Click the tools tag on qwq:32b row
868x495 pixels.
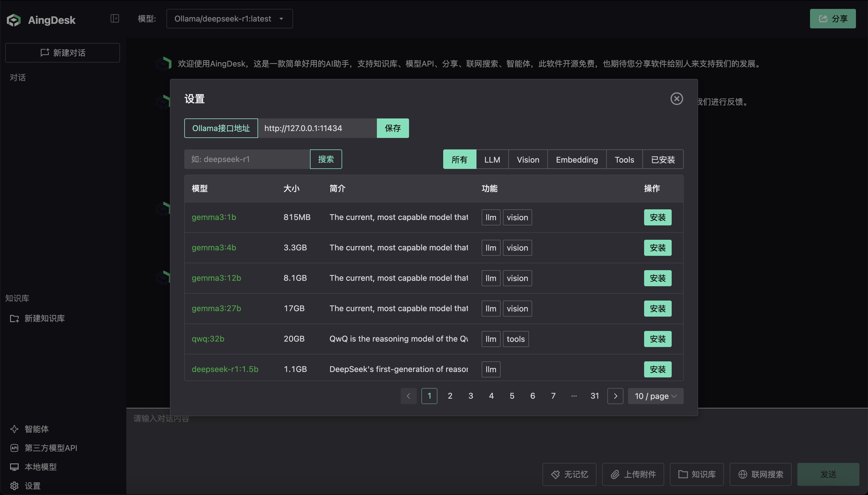click(x=516, y=339)
